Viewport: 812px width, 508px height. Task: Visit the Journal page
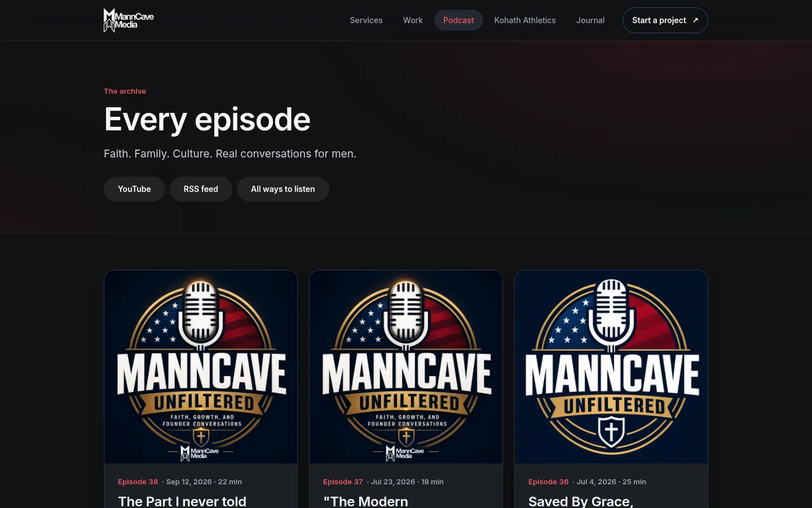pos(590,20)
